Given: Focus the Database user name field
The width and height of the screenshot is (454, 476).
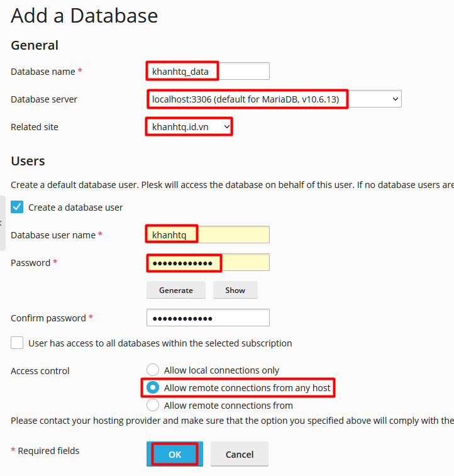Looking at the screenshot, I should tap(208, 235).
